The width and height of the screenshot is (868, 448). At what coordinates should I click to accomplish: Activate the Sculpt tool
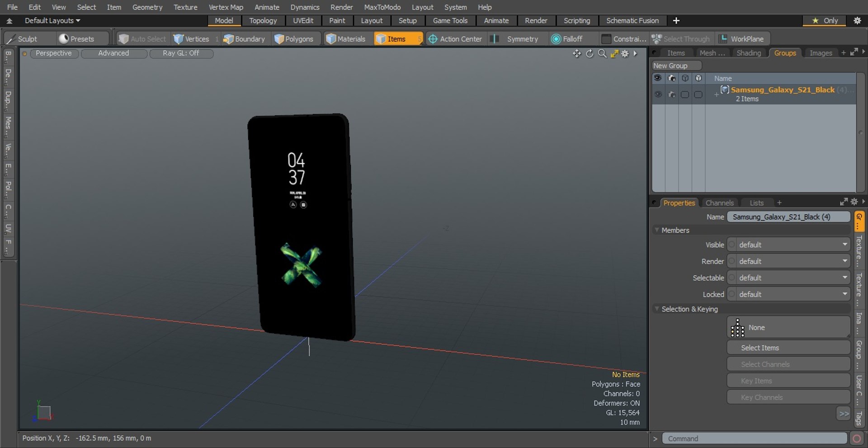click(x=22, y=39)
